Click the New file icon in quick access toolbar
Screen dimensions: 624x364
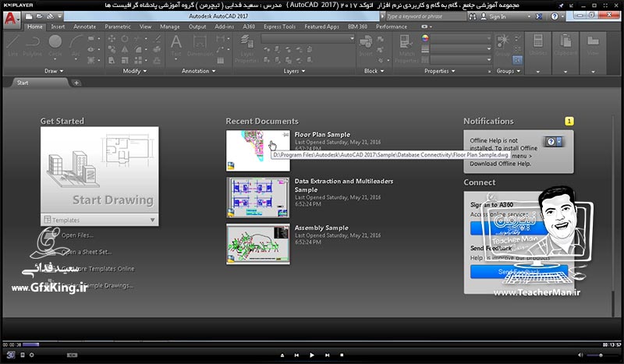tap(29, 16)
